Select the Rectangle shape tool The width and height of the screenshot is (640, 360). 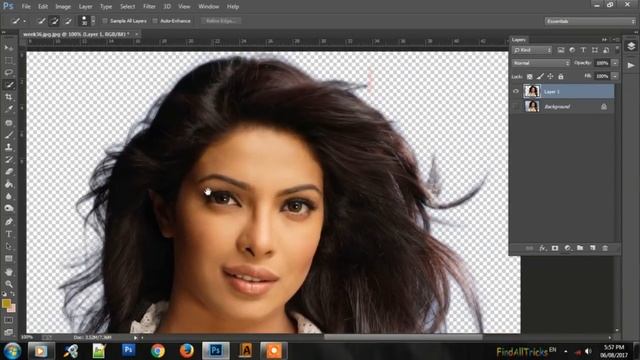[9, 258]
